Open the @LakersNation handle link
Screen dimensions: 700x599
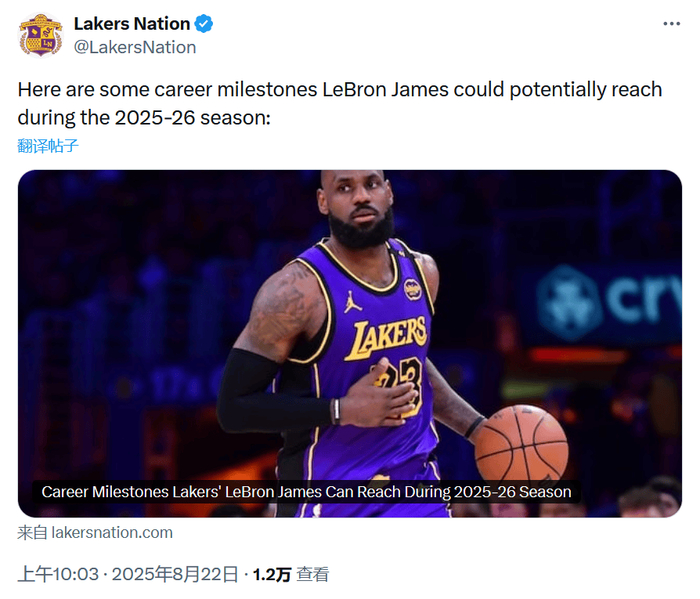[x=135, y=47]
